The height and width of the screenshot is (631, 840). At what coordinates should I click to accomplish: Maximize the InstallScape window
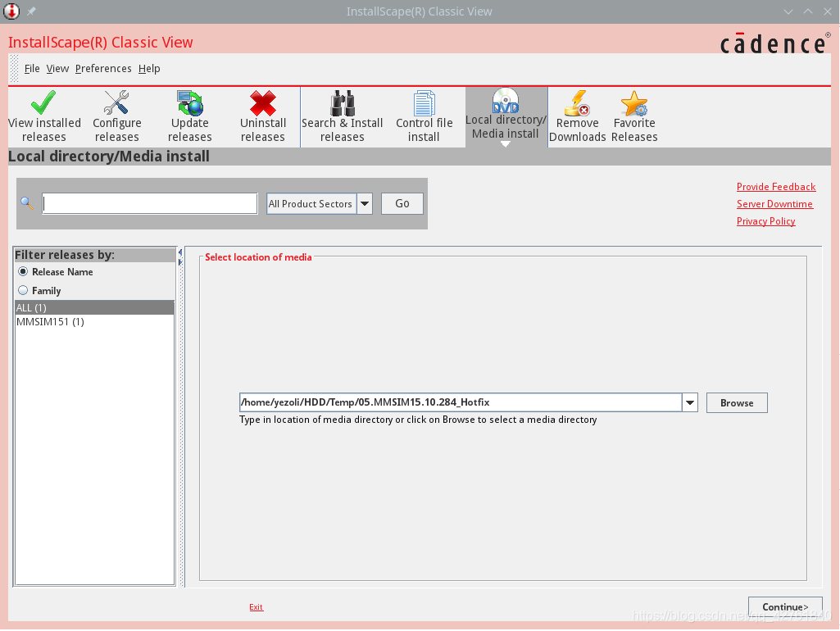pos(808,11)
